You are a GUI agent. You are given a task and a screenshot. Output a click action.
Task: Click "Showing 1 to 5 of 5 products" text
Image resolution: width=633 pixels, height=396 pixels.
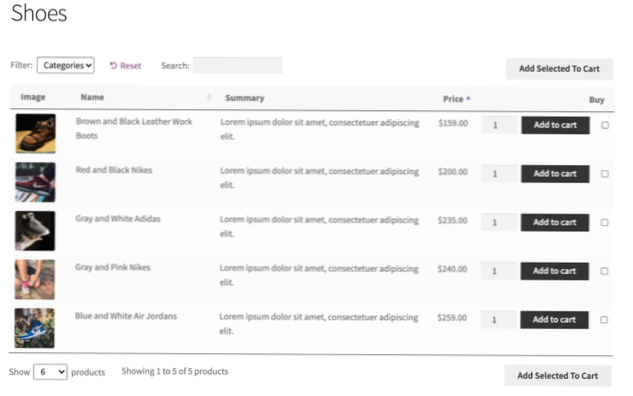coord(175,371)
